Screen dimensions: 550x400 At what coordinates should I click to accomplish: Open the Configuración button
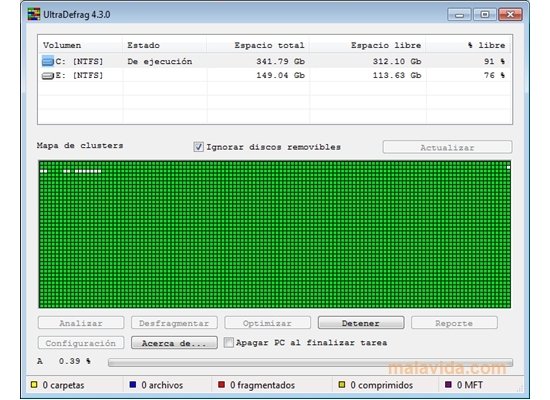[81, 343]
